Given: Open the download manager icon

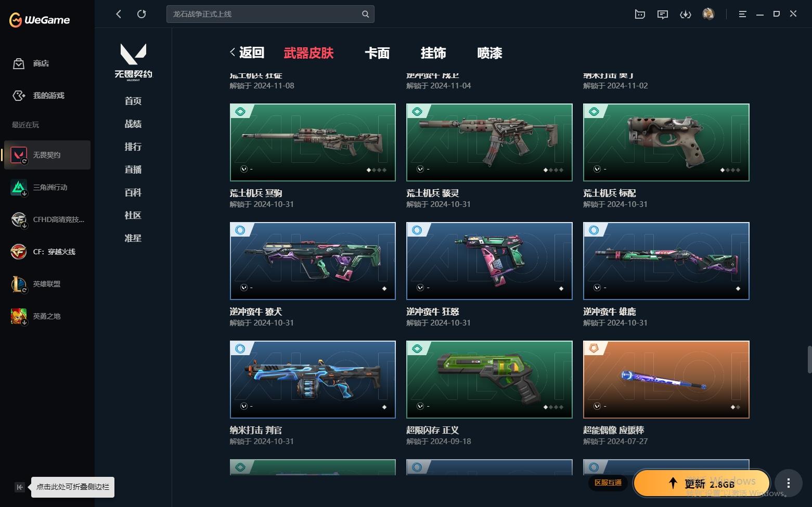Looking at the screenshot, I should (685, 15).
